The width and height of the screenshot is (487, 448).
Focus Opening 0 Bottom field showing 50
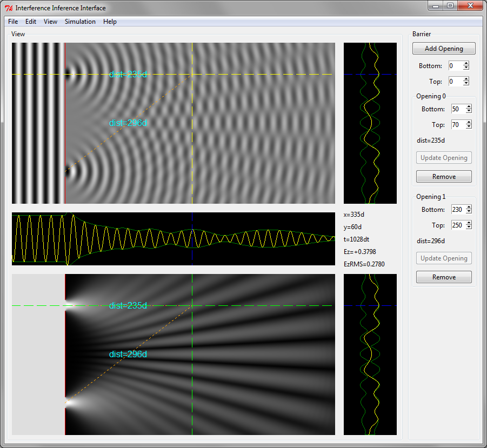(x=458, y=109)
